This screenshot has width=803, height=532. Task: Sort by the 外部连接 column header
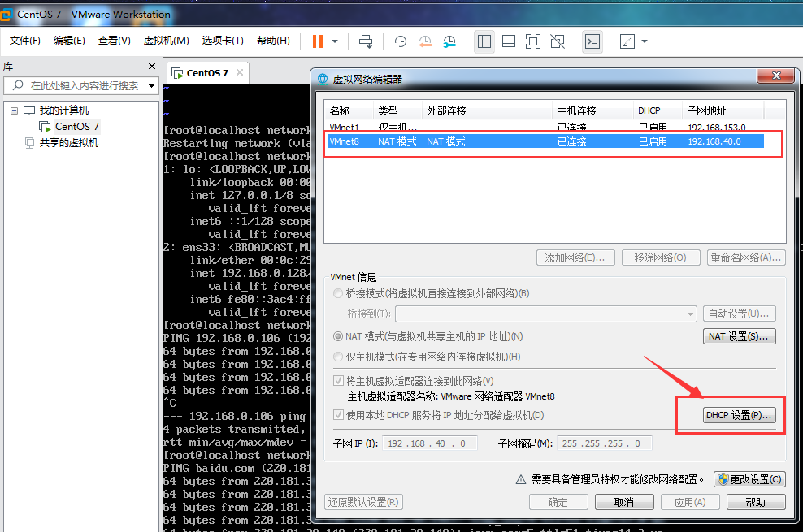[487, 110]
